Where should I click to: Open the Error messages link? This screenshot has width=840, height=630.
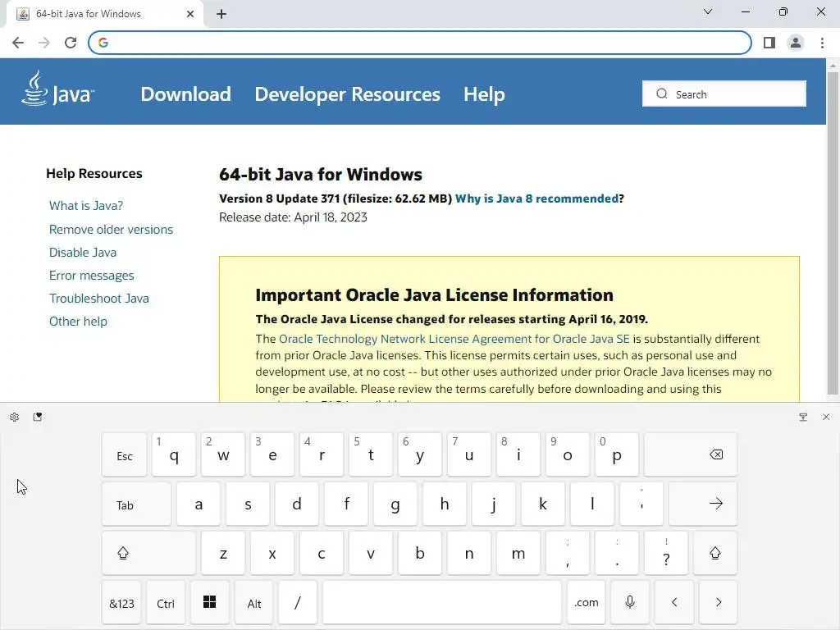pyautogui.click(x=92, y=276)
